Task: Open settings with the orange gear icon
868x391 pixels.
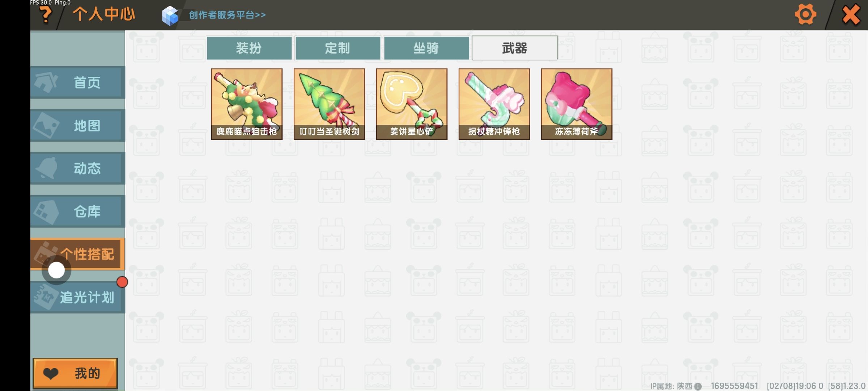Action: 805,14
